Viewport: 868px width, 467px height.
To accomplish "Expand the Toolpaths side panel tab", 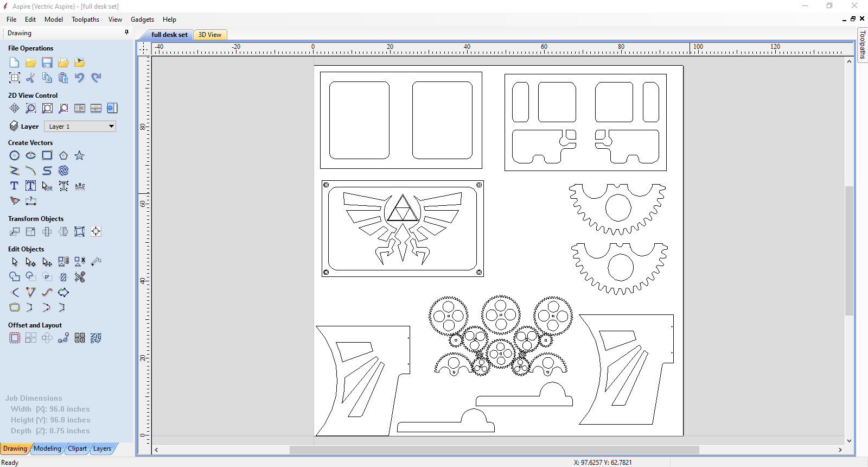I will point(862,45).
